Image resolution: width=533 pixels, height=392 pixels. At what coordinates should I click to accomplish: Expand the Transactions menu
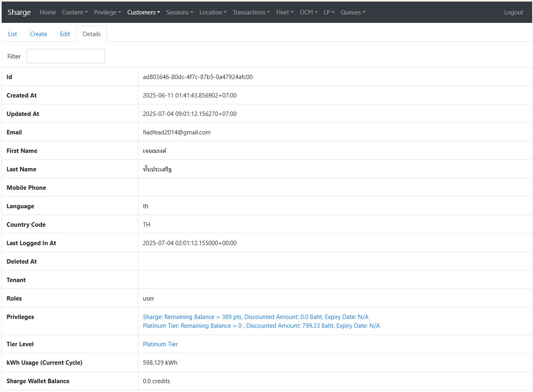[x=251, y=12]
